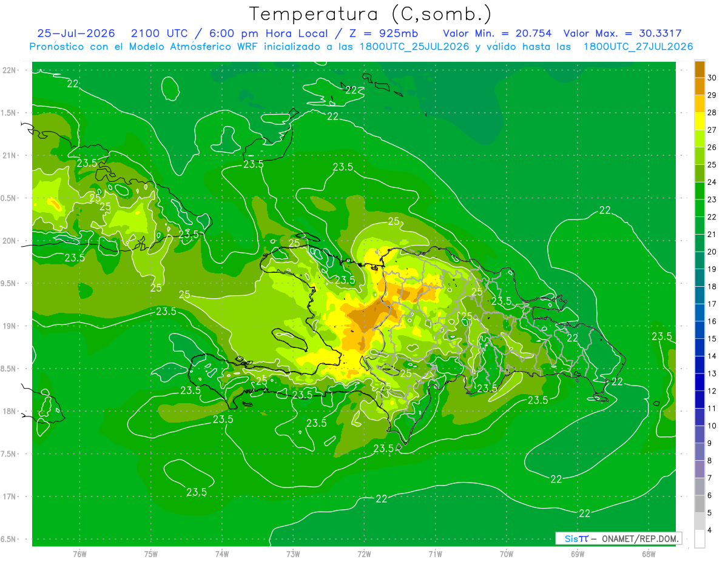
Task: Click the "19N" latitude axis label
Action: click(x=9, y=326)
